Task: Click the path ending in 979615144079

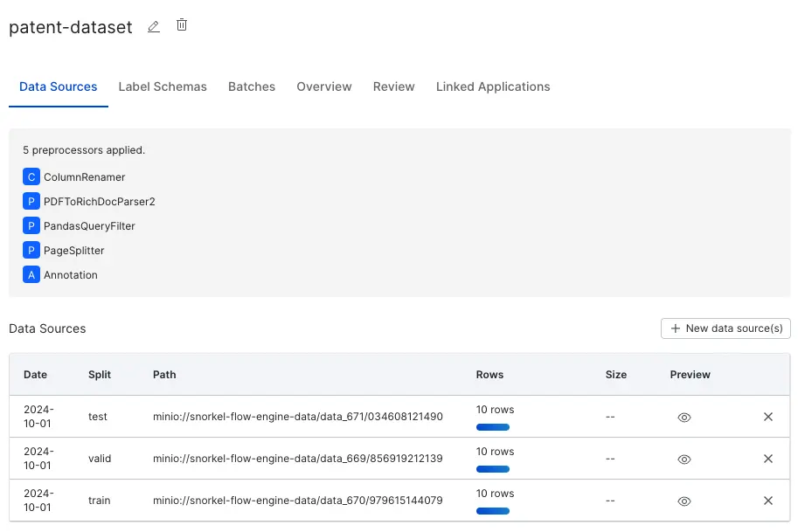Action: coord(298,501)
